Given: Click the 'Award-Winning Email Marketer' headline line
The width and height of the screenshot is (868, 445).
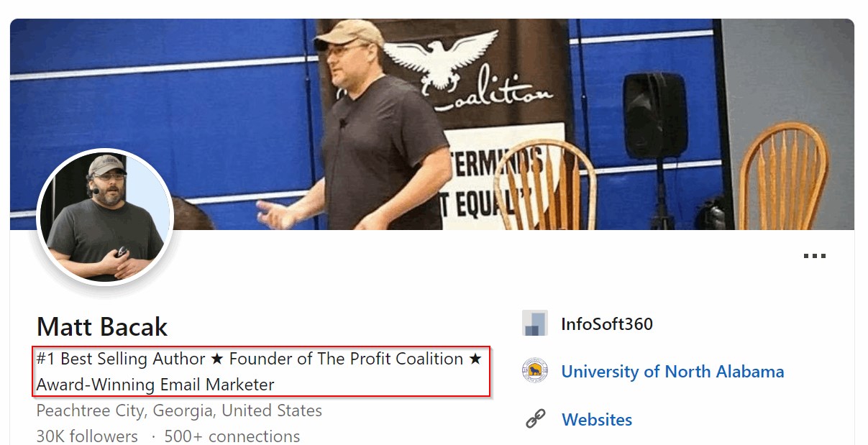Looking at the screenshot, I should point(155,385).
